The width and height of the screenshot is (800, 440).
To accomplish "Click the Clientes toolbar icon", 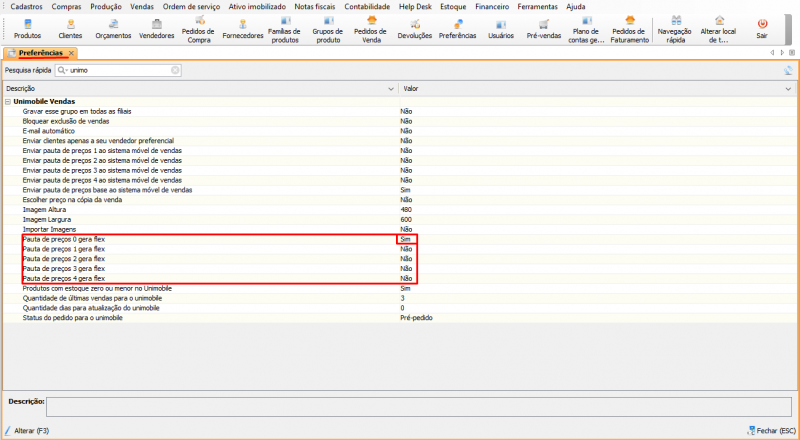I will pos(70,26).
